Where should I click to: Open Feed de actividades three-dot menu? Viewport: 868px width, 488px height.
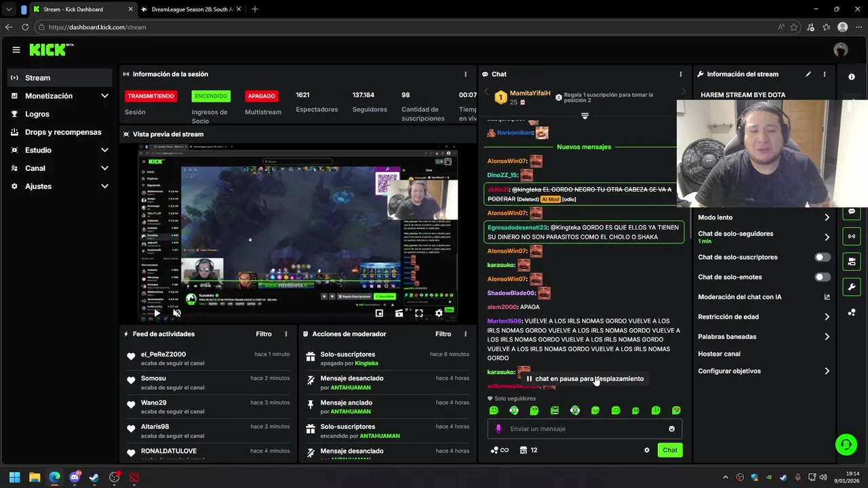point(286,334)
